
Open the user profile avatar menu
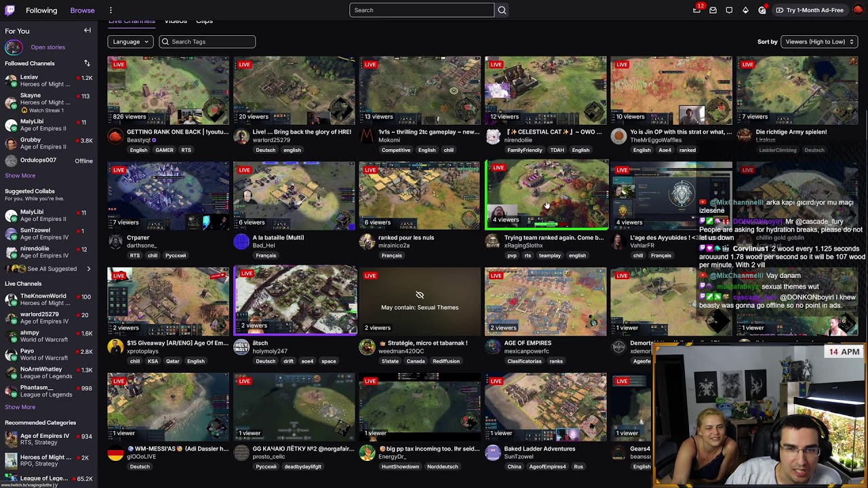pyautogui.click(x=858, y=10)
